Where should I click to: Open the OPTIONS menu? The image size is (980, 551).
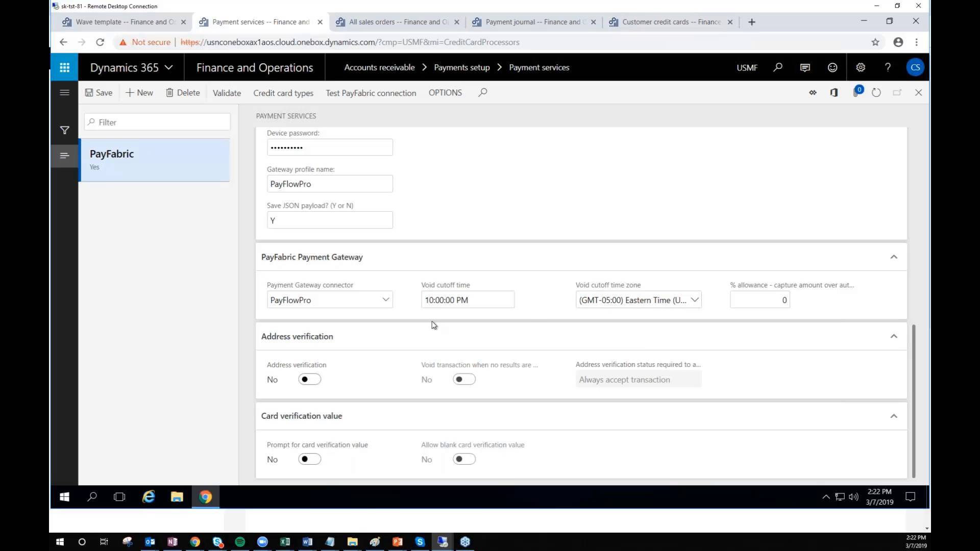(445, 92)
